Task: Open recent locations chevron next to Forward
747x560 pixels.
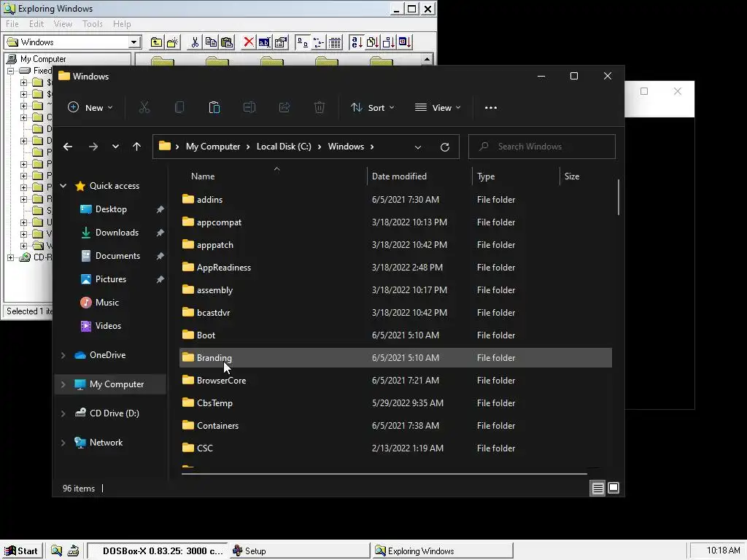Action: [115, 147]
